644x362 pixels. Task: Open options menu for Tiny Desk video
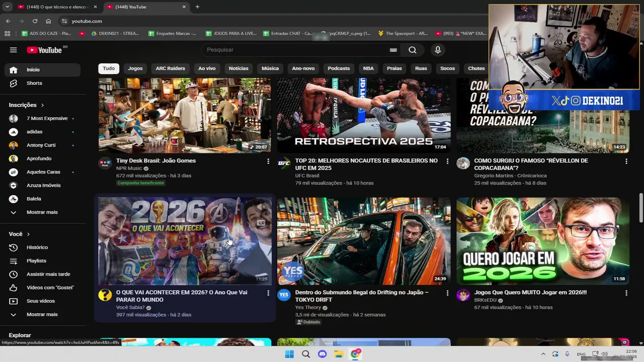coord(268,161)
